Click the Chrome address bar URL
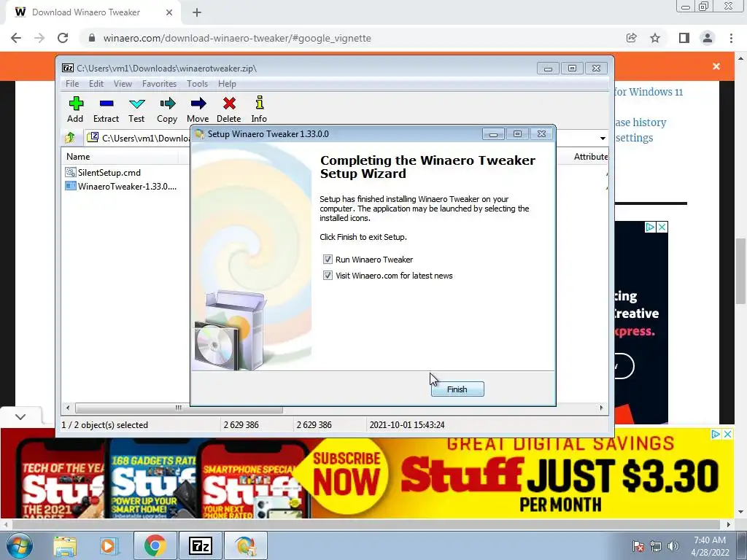This screenshot has width=747, height=560. [x=237, y=38]
